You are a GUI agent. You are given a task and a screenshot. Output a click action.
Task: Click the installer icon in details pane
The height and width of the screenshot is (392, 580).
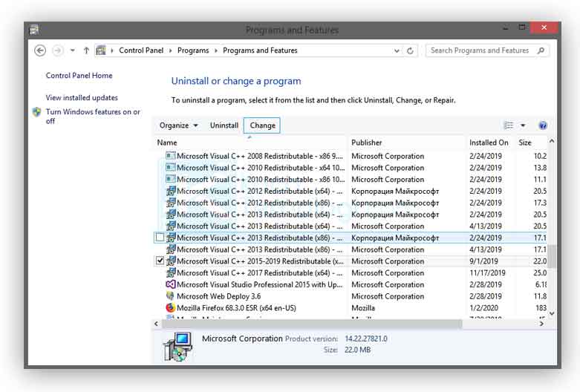pos(178,346)
